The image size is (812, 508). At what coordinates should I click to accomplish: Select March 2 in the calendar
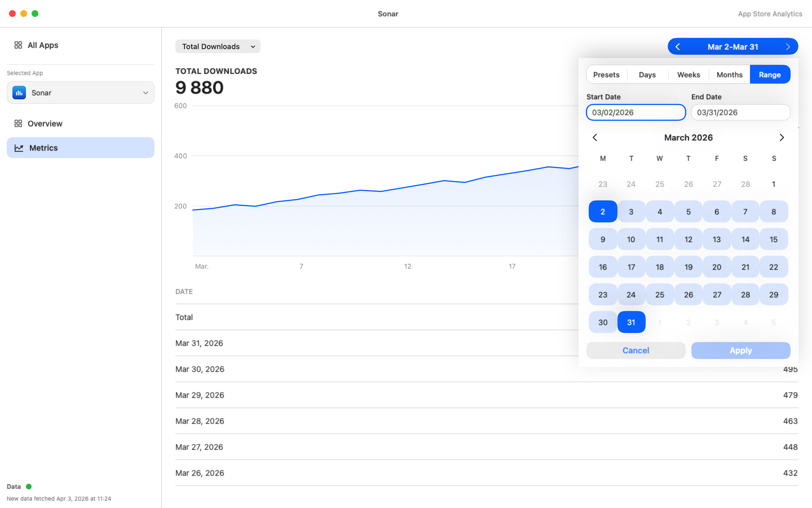603,212
